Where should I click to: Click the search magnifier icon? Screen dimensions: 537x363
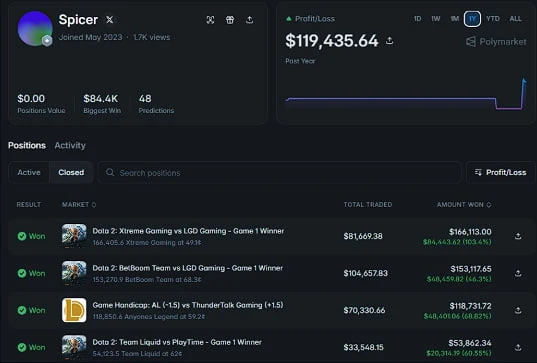110,172
